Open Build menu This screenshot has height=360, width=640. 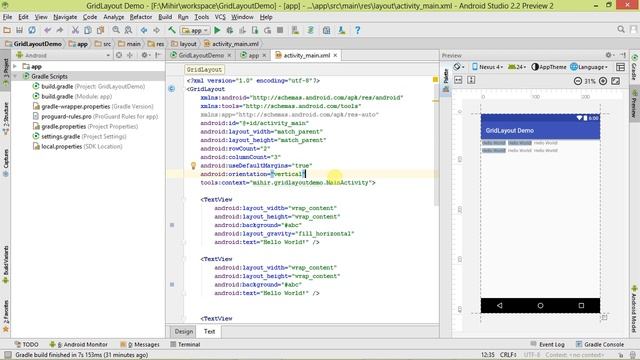tap(165, 17)
